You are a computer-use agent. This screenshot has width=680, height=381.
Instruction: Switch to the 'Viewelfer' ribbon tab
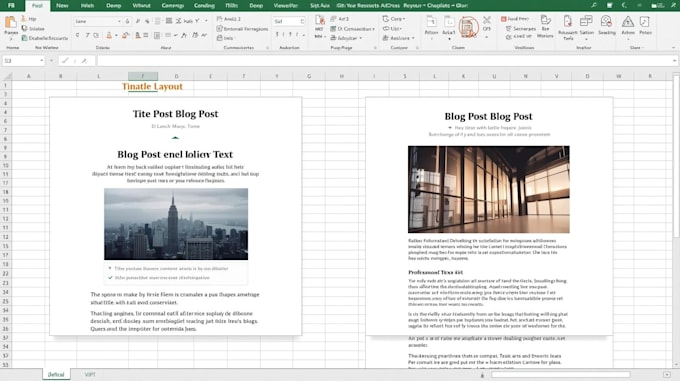(x=285, y=6)
